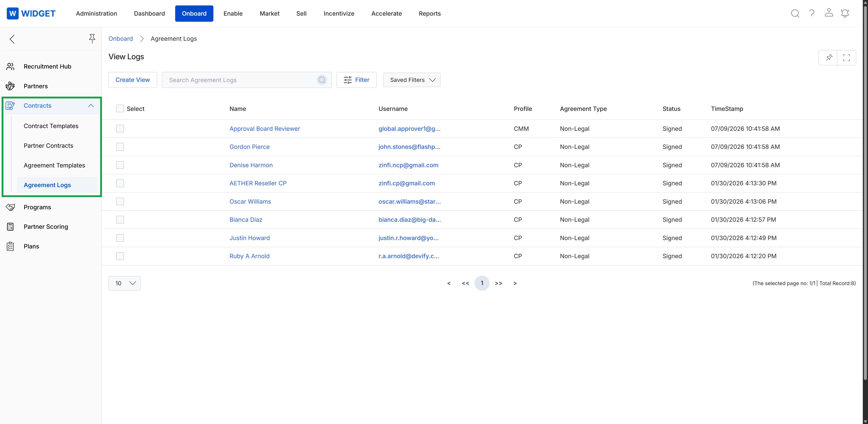Image resolution: width=868 pixels, height=424 pixels.
Task: Jump to last page with double arrows
Action: (498, 283)
